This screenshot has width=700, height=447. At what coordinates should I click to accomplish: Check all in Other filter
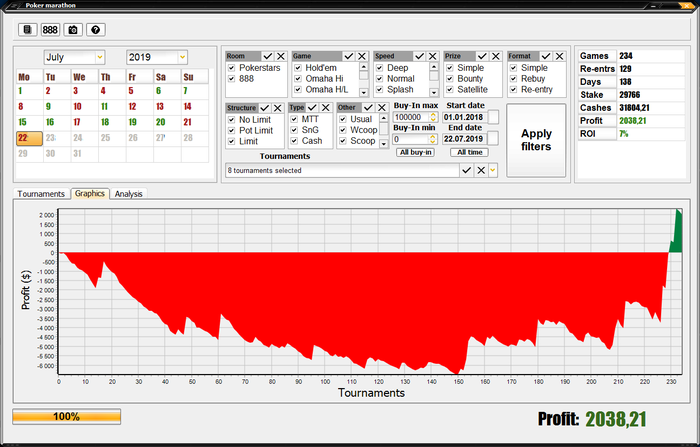coord(368,108)
